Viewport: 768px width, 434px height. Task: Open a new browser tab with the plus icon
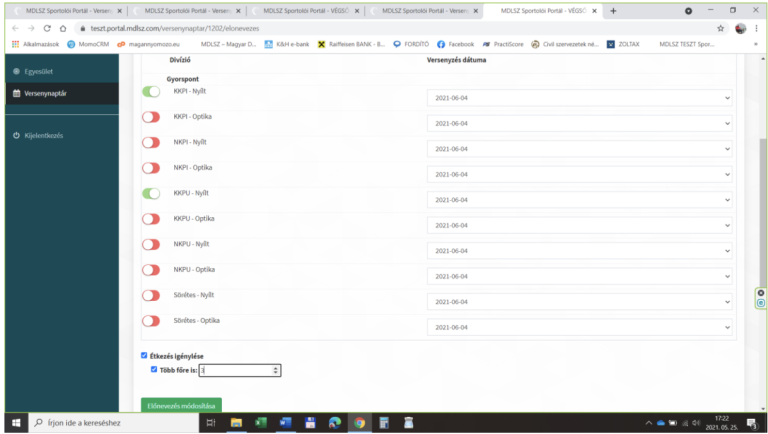612,11
